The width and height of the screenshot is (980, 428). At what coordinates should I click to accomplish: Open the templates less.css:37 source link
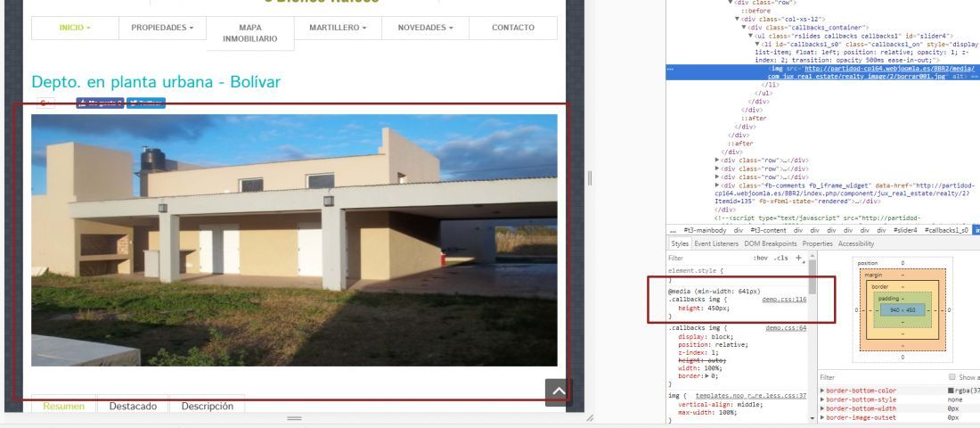(751, 396)
